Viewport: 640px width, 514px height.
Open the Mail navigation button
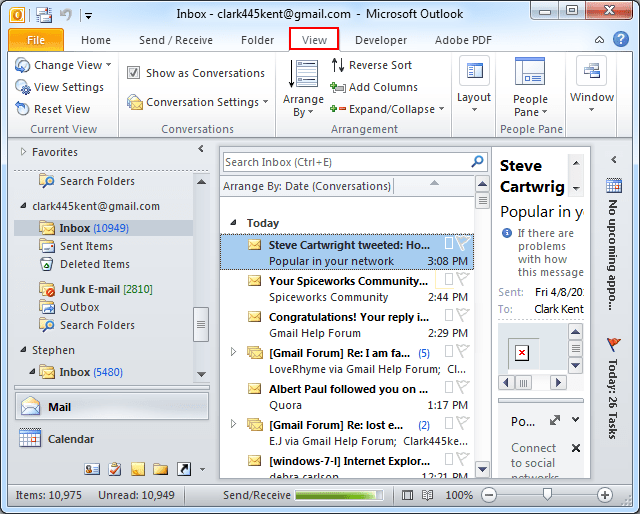[112, 407]
